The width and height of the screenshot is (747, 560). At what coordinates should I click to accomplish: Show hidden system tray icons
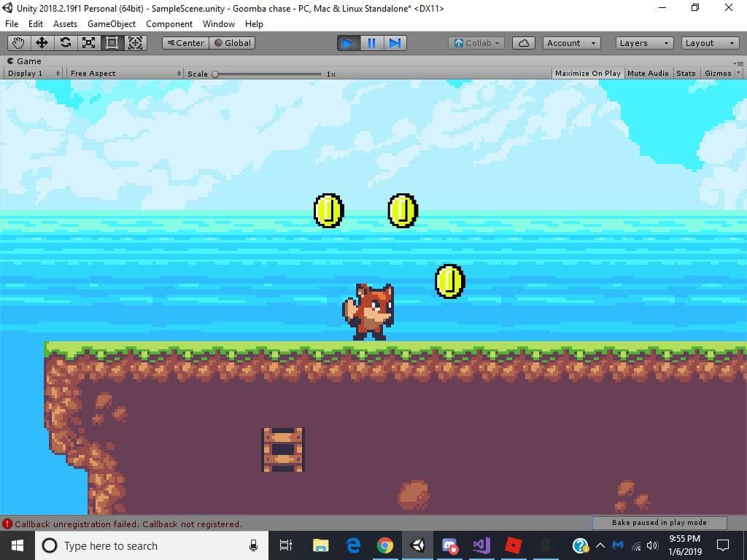click(x=600, y=545)
